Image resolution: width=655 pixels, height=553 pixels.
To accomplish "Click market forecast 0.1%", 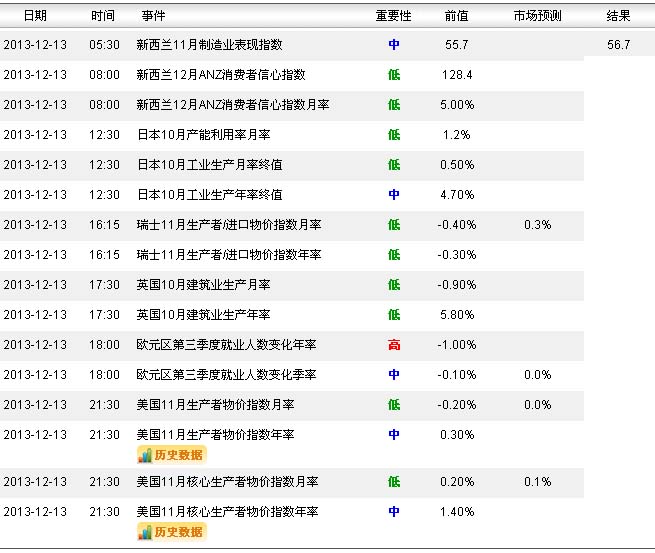I will point(538,482).
